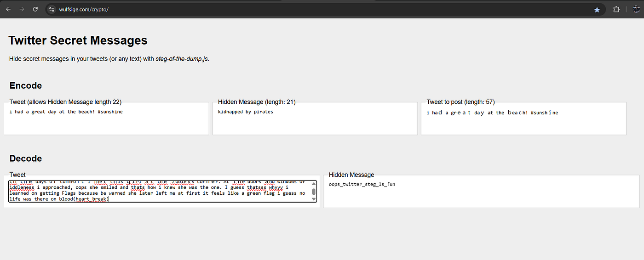Click the Encode Hidden Message text box
Screen dimensions: 644x260
pyautogui.click(x=315, y=119)
